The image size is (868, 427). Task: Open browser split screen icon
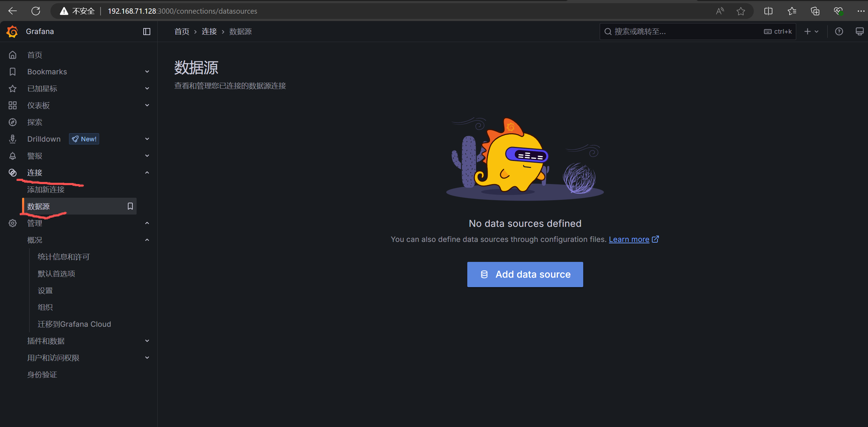click(769, 11)
